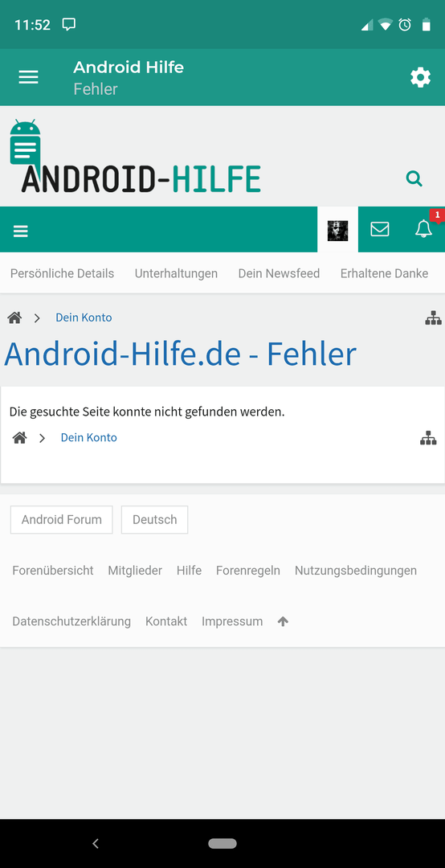Open the envelope messages icon

coord(380,229)
